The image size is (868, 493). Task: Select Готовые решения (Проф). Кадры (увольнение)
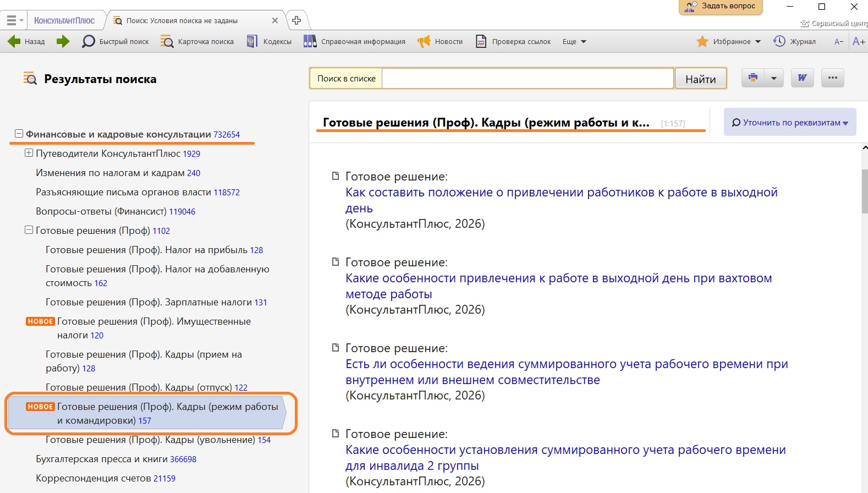click(158, 440)
